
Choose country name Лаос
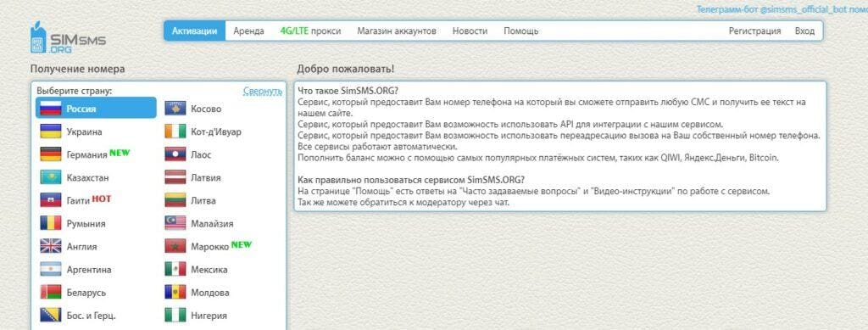pos(201,155)
